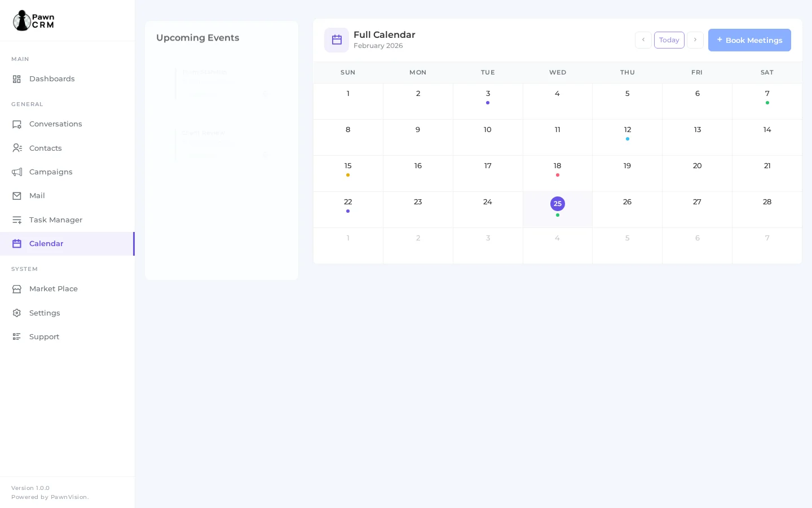Select the highlighted date February 25
This screenshot has height=508, width=812.
(558, 204)
